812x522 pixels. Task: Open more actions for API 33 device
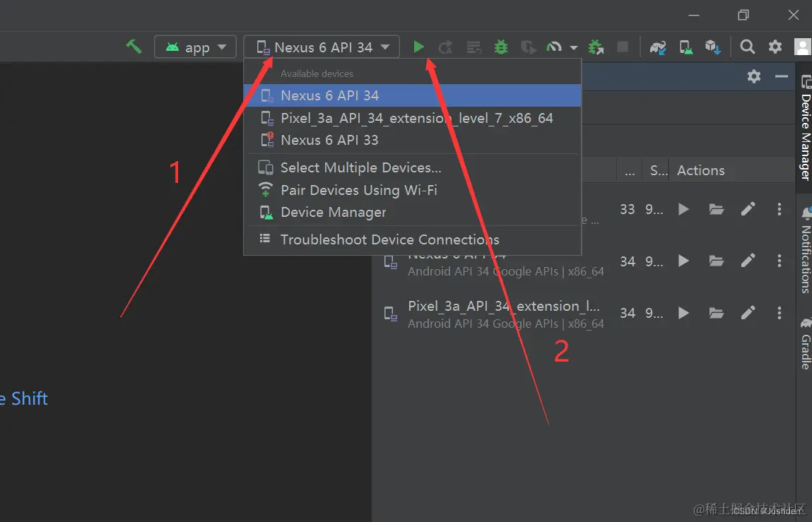pyautogui.click(x=779, y=209)
